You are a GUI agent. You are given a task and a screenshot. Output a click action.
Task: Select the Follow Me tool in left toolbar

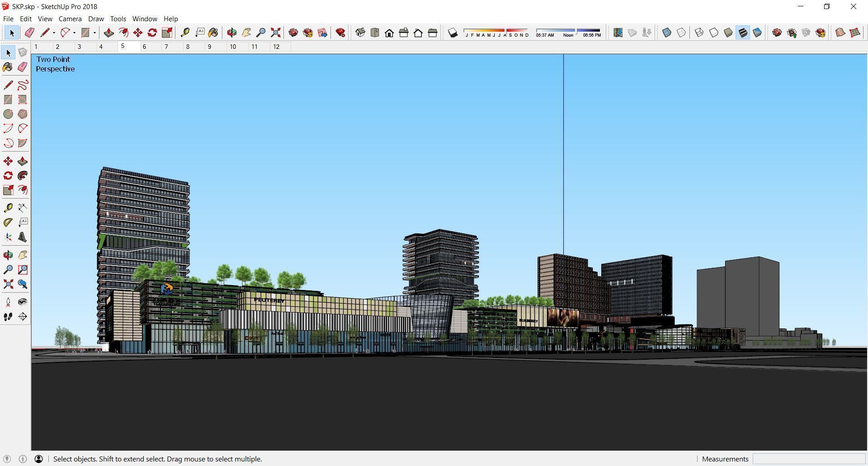point(23,176)
